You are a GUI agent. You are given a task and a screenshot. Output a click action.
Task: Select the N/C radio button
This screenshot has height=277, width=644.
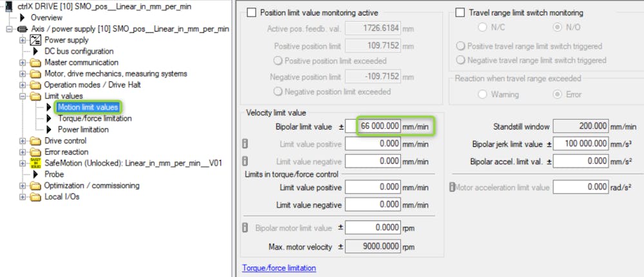tap(482, 28)
